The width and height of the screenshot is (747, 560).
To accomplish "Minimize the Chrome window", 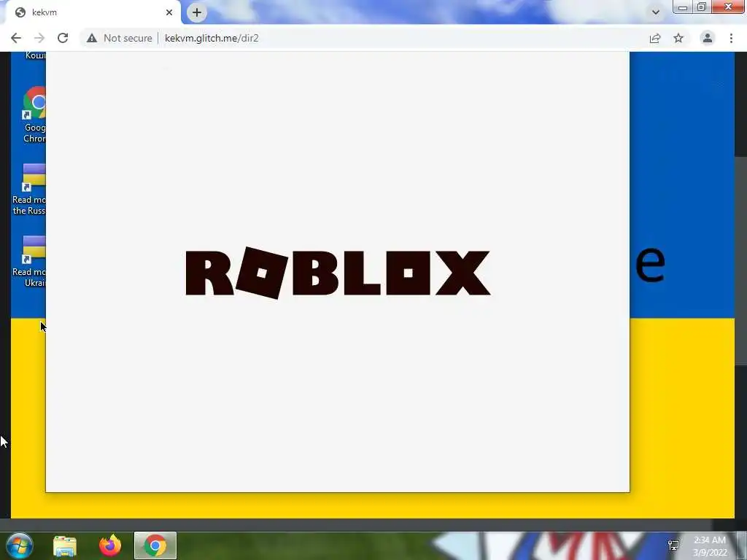I will (683, 7).
